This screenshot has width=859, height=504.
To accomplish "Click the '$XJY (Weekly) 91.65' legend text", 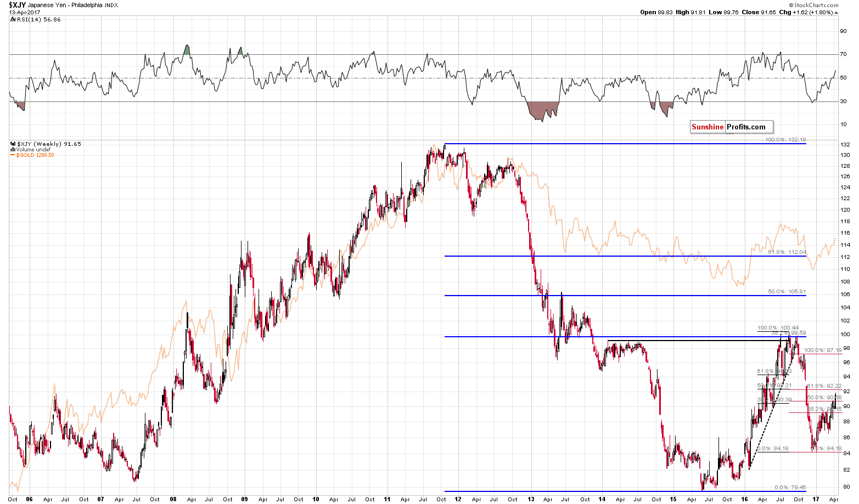I will tap(49, 144).
